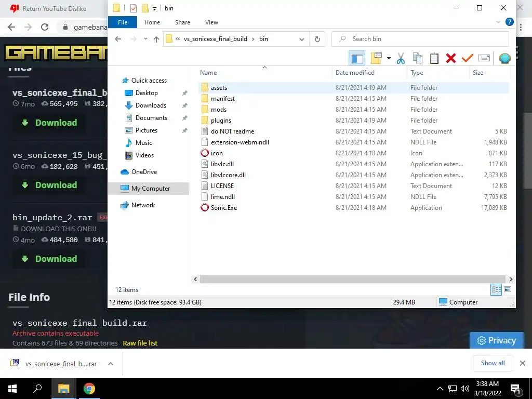Open Customize Quick Access Toolbar dropdown
The height and width of the screenshot is (399, 532).
(x=154, y=8)
